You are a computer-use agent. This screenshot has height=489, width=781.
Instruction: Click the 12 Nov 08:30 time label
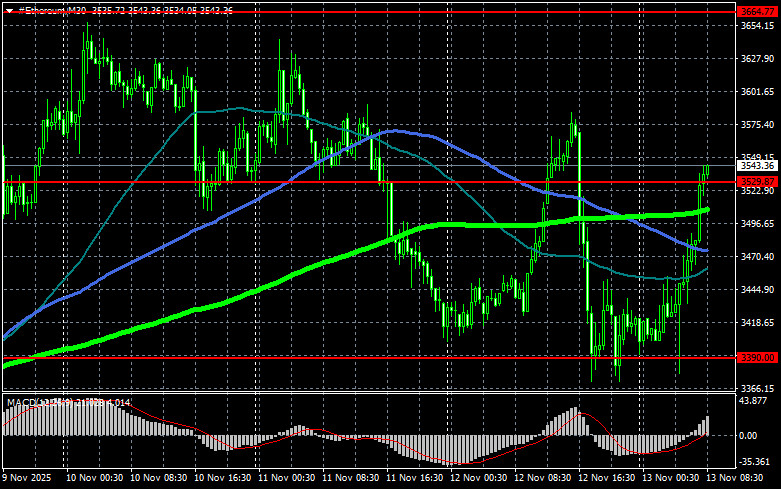coord(542,478)
